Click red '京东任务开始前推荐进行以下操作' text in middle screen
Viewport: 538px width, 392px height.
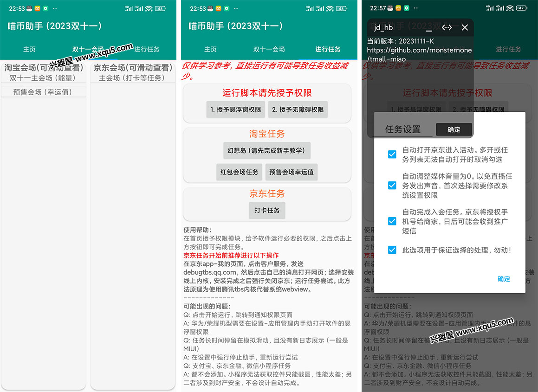(x=231, y=256)
